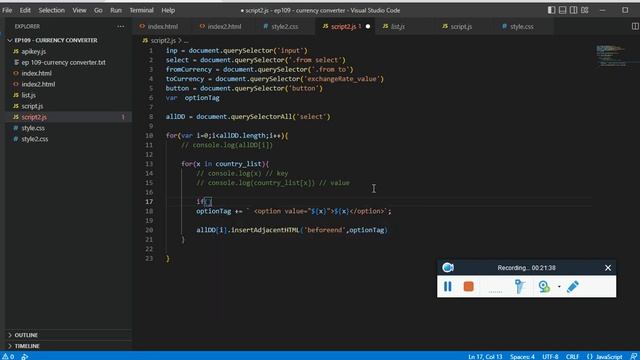Image resolution: width=640 pixels, height=360 pixels.
Task: Change line endings via CRLF entry
Action: click(572, 356)
